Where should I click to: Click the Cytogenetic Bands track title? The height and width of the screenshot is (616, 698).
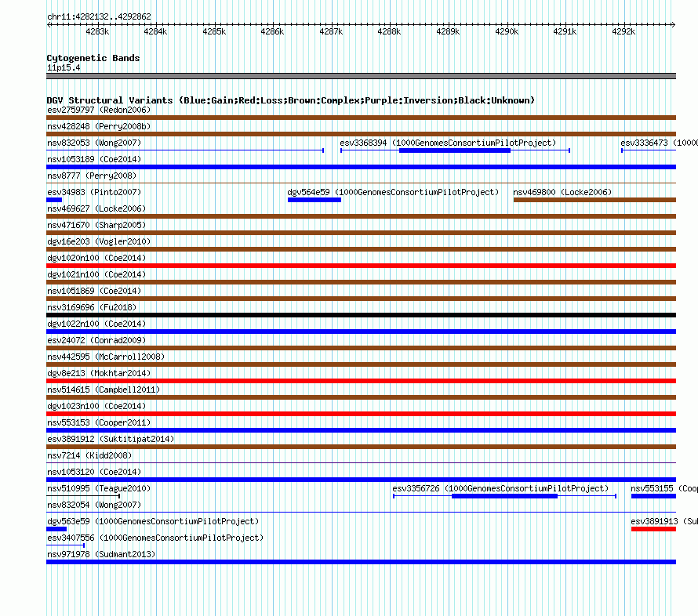point(93,58)
